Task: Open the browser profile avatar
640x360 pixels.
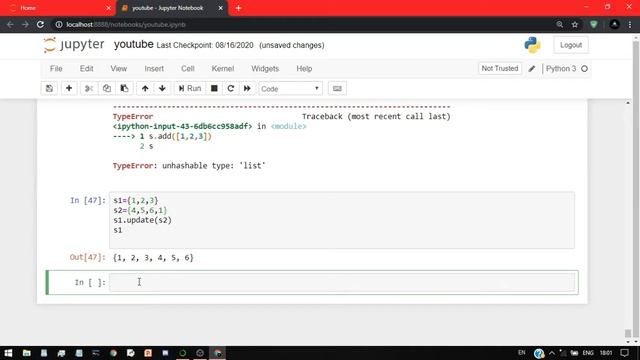Action: tap(614, 24)
